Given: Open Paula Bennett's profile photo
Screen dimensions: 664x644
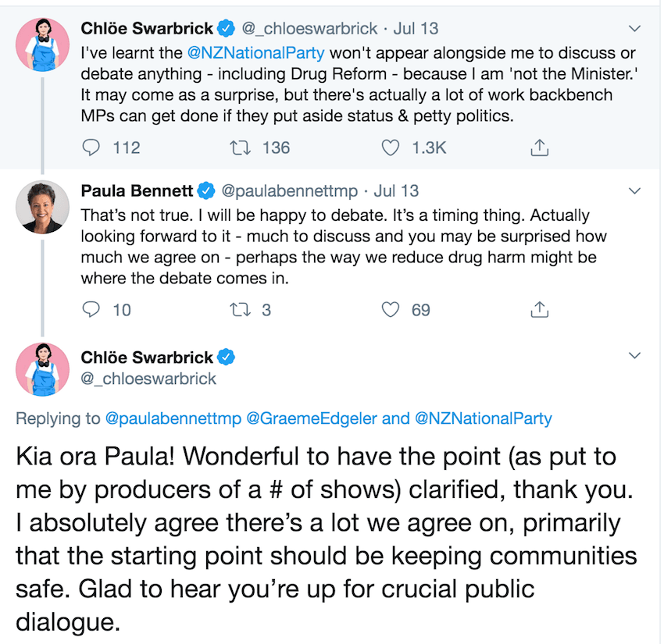Looking at the screenshot, I should [x=39, y=208].
